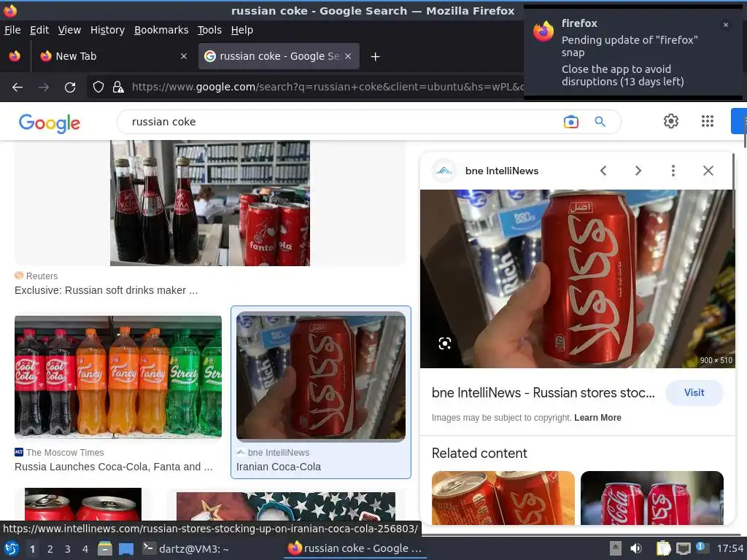Click the russian coke Firefox taskbar entry
This screenshot has height=560, width=747.
coord(355,548)
